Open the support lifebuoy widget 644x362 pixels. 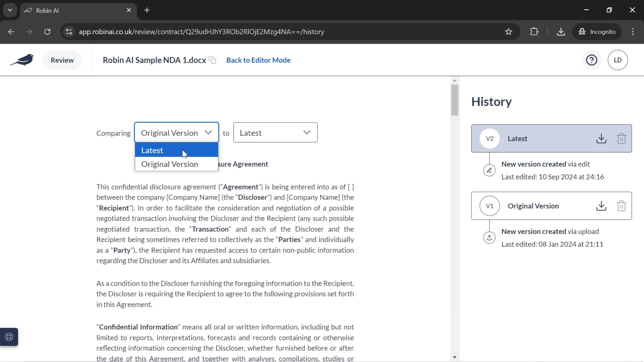9,337
